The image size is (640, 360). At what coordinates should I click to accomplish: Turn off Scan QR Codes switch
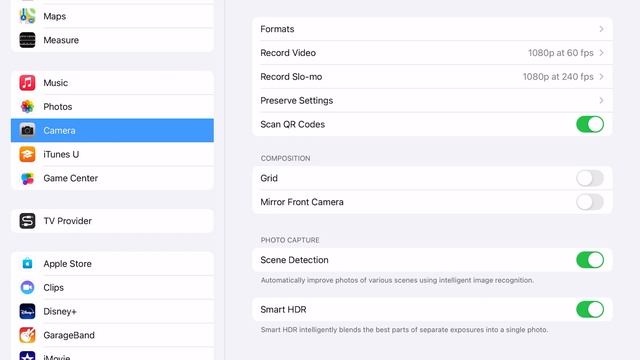[590, 124]
